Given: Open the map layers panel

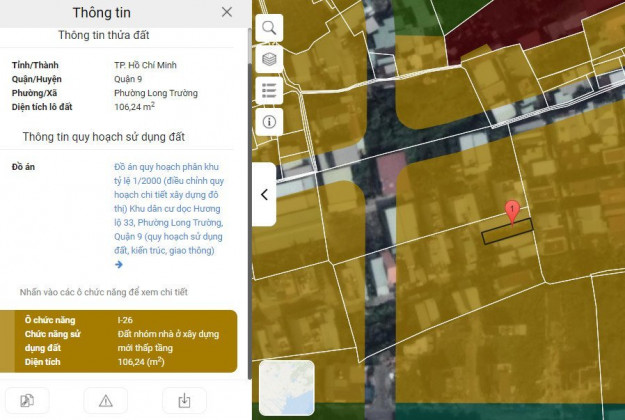Looking at the screenshot, I should (x=269, y=59).
